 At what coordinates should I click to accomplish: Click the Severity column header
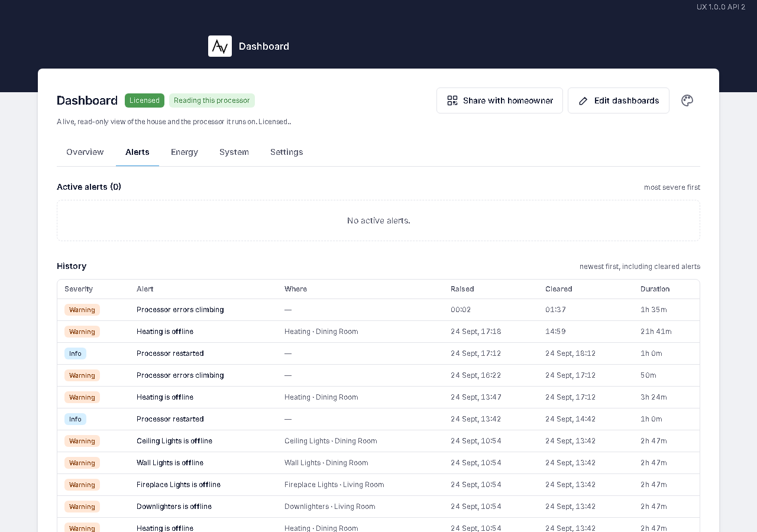click(79, 289)
